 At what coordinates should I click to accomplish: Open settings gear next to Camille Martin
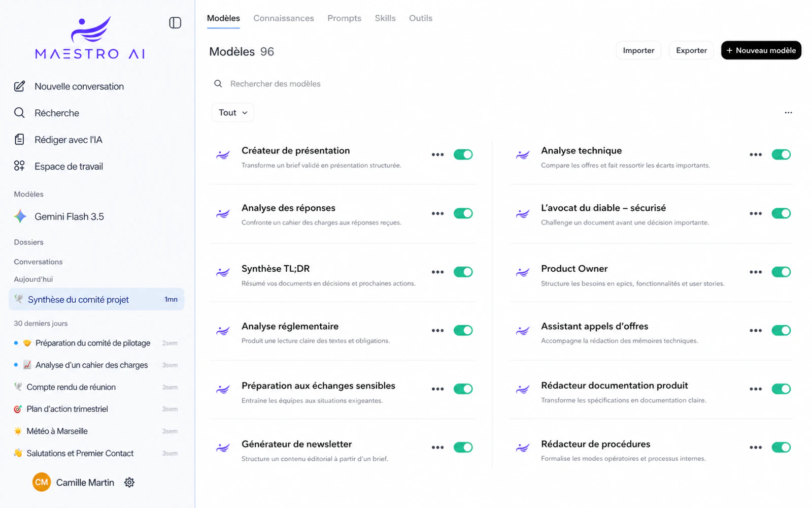[x=129, y=483]
